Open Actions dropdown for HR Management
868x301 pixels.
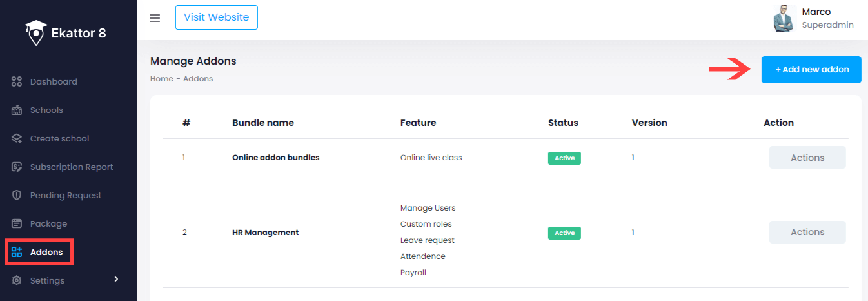pos(807,232)
